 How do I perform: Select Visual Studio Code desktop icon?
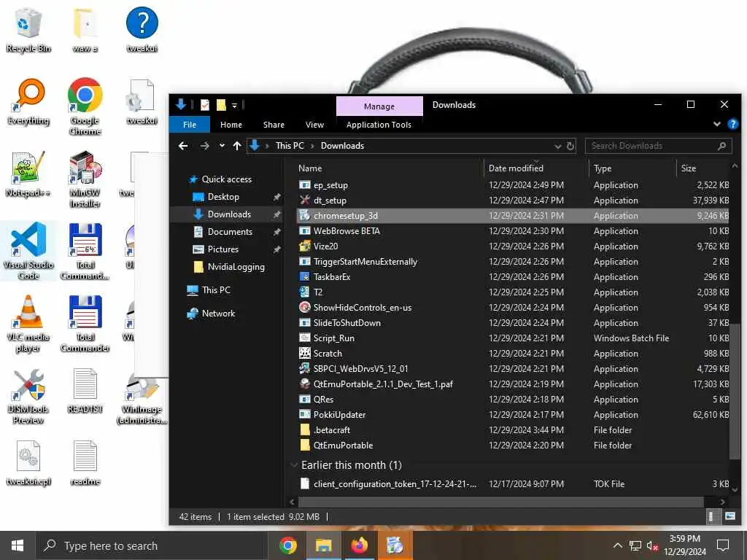click(28, 251)
